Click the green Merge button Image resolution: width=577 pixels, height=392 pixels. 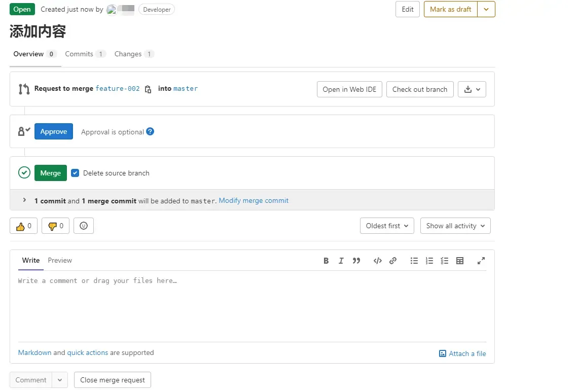(51, 173)
